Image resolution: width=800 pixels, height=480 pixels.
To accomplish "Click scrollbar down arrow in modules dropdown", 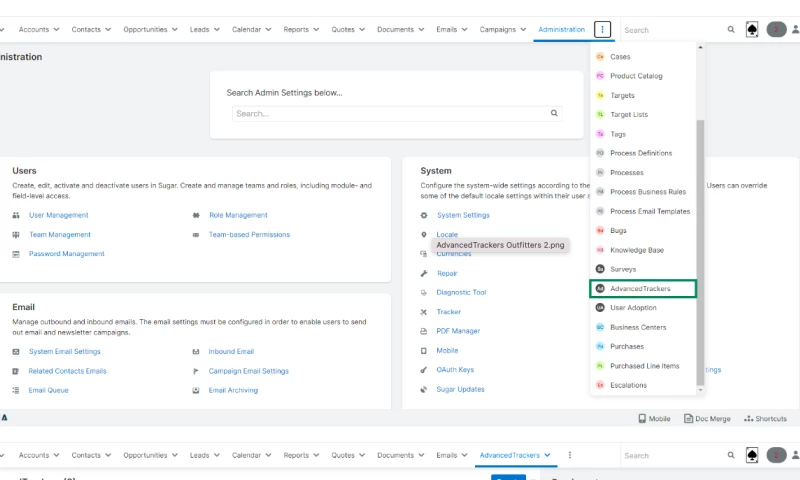I will coord(700,390).
